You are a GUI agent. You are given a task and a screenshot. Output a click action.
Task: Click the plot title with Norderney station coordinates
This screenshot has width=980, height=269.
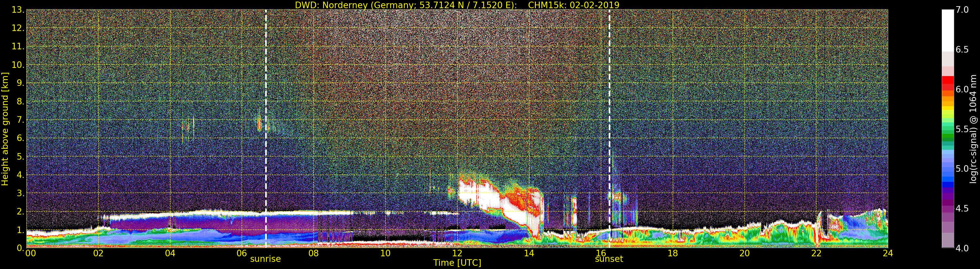click(x=457, y=5)
